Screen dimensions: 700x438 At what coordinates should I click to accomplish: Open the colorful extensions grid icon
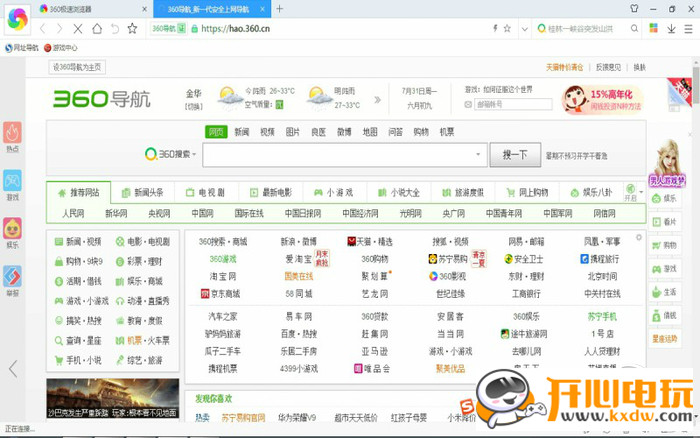point(654,29)
